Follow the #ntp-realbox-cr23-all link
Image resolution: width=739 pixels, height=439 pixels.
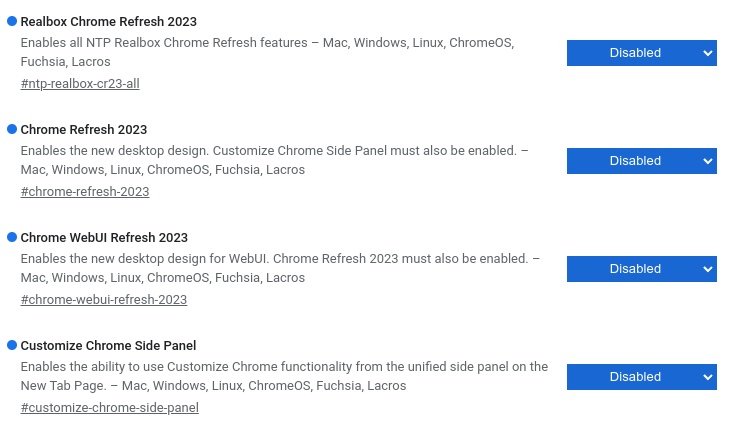(x=80, y=84)
